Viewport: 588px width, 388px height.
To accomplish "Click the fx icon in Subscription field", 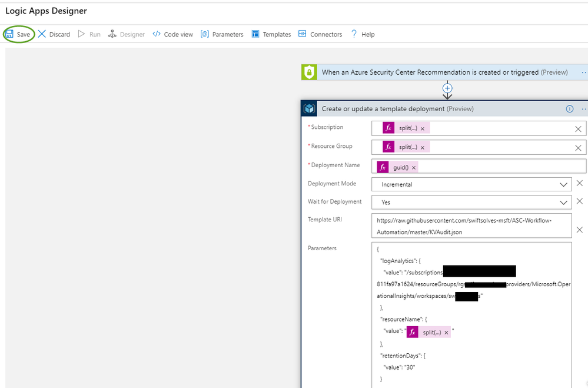I will [388, 128].
